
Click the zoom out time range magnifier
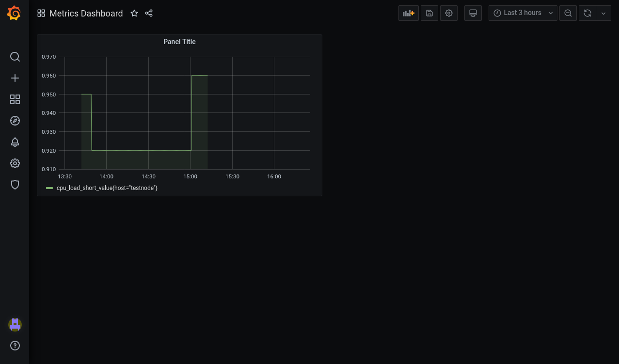pos(568,13)
